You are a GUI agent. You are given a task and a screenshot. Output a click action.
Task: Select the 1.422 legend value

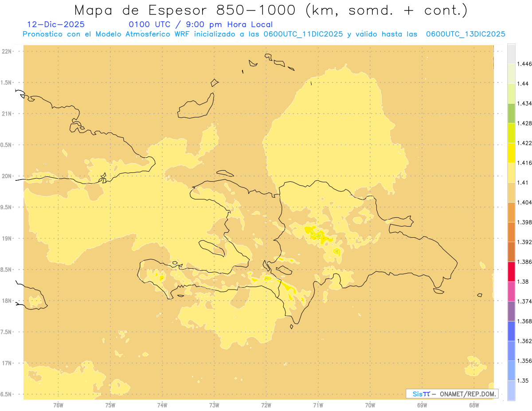point(525,143)
